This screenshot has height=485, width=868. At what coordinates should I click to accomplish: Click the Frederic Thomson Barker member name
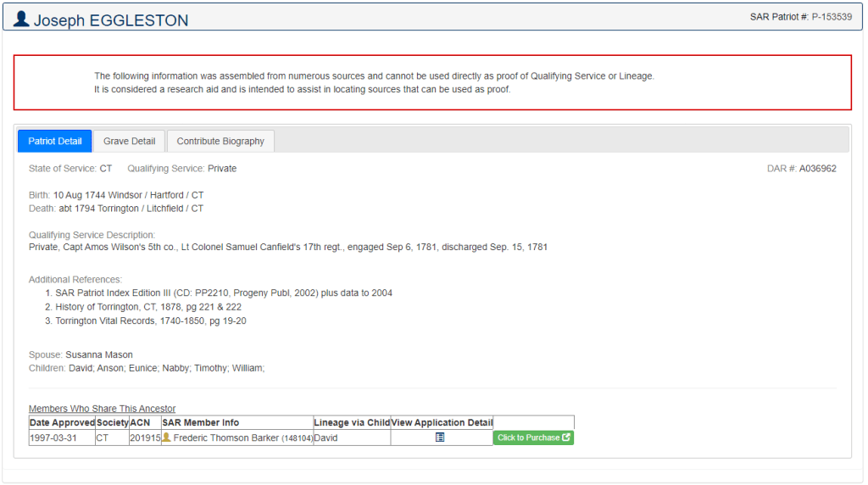coord(225,438)
